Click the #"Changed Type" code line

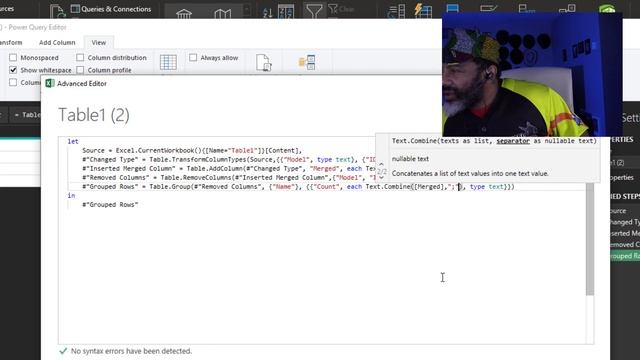[229, 160]
